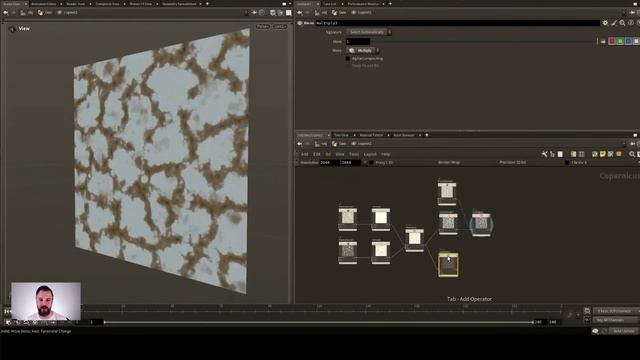Click the orange palette icon in network toolbar
This screenshot has height=360, width=640.
[619, 154]
